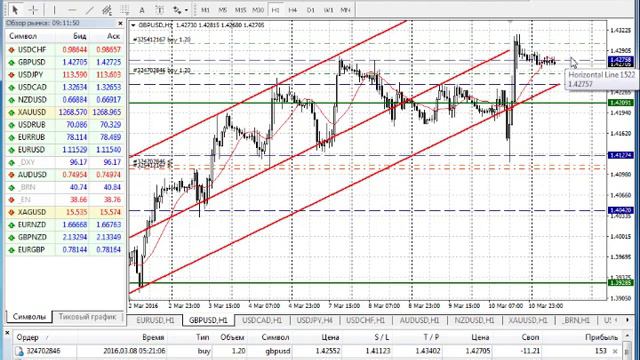Switch chart to M15 timeframe
640x360 pixels.
click(x=240, y=9)
